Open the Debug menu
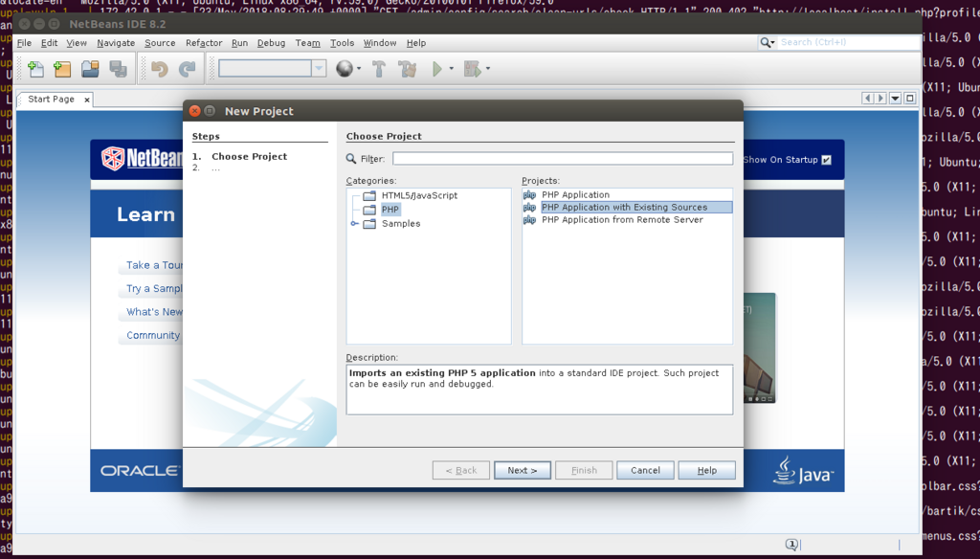Screen dimensions: 980x559 click(271, 43)
